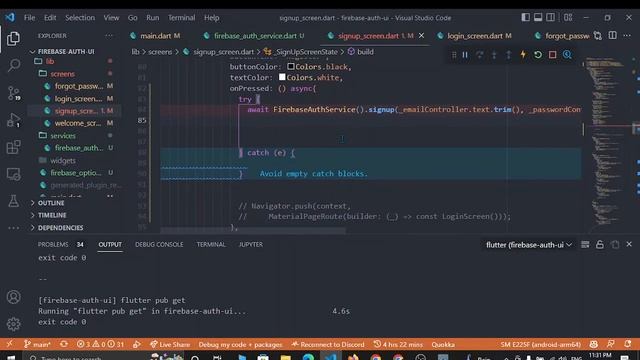Stop the debug session
Screen dimensions: 640x360
[x=552, y=55]
